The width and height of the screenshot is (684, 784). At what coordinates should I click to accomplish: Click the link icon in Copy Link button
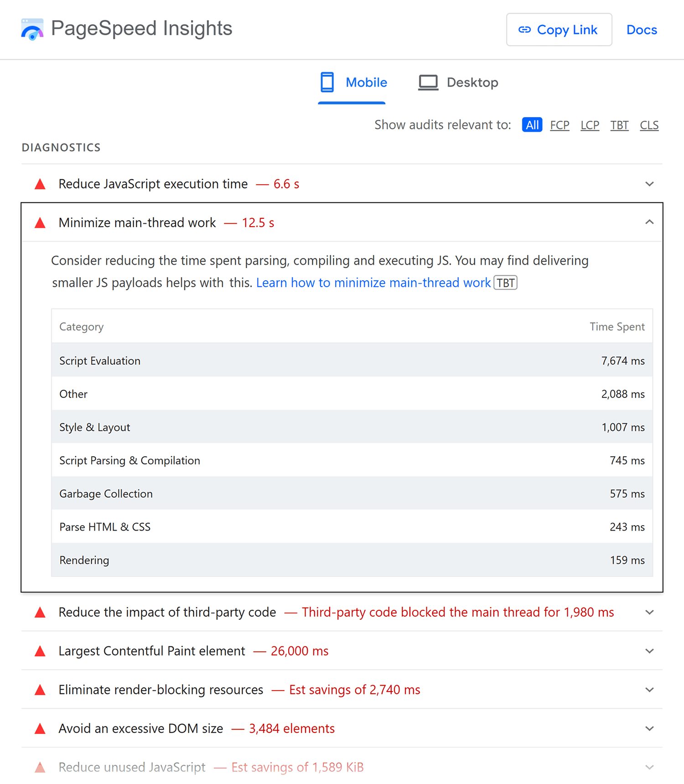point(525,30)
